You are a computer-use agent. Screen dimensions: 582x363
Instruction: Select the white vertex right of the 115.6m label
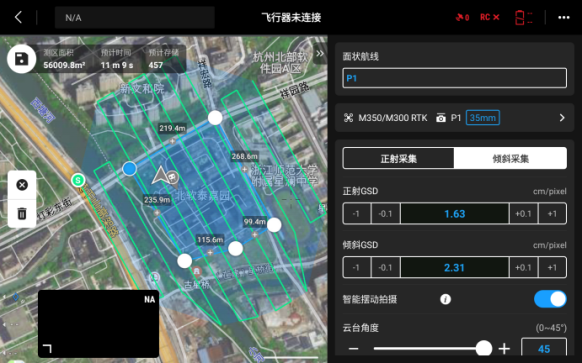pos(235,248)
